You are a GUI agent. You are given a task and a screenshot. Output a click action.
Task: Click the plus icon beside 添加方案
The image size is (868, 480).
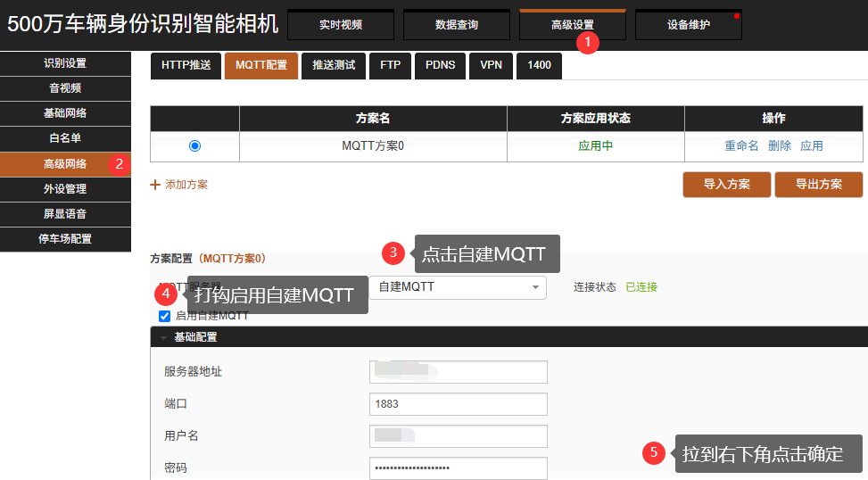(x=155, y=185)
